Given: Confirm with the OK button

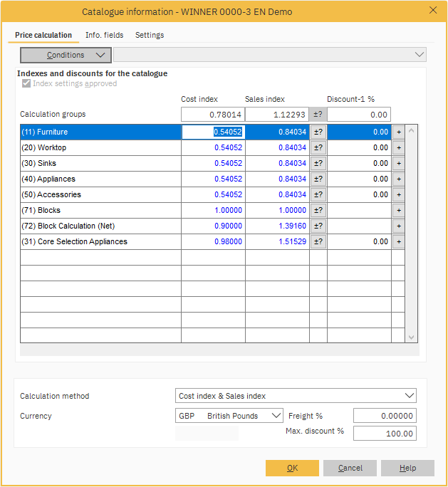Looking at the screenshot, I should [x=292, y=468].
